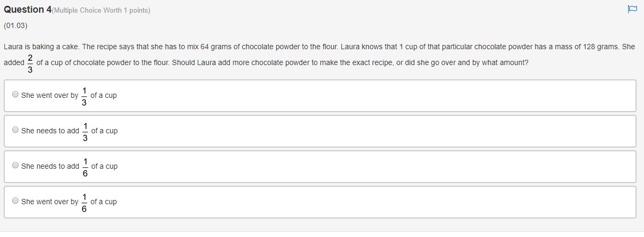
Task: Click the 1/6 fraction in the last answer
Action: tap(84, 202)
